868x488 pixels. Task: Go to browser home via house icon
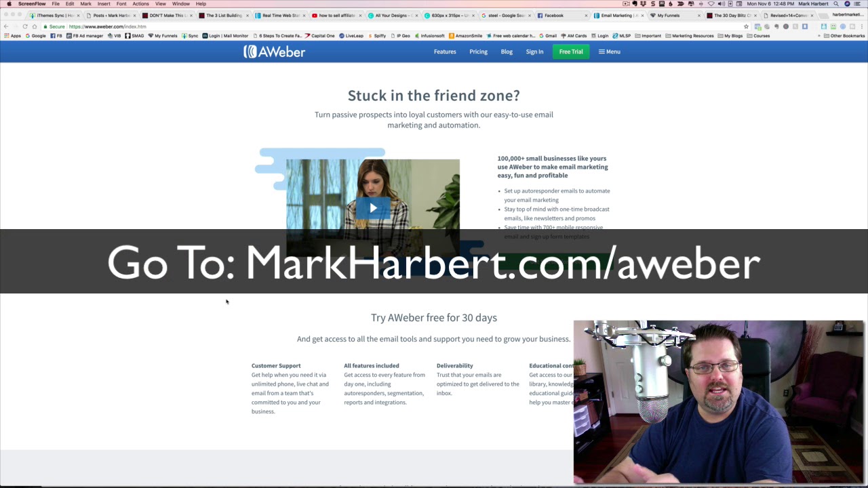(x=35, y=26)
